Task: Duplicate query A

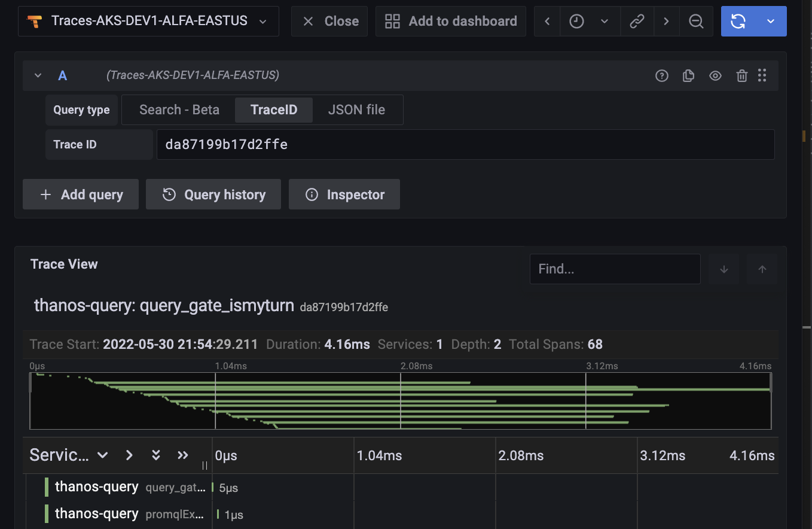Action: (x=688, y=75)
